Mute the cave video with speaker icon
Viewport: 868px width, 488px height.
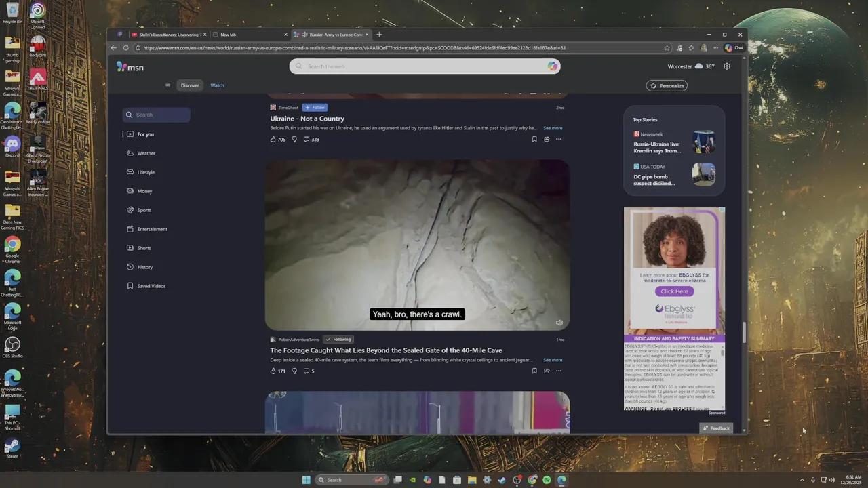[559, 323]
